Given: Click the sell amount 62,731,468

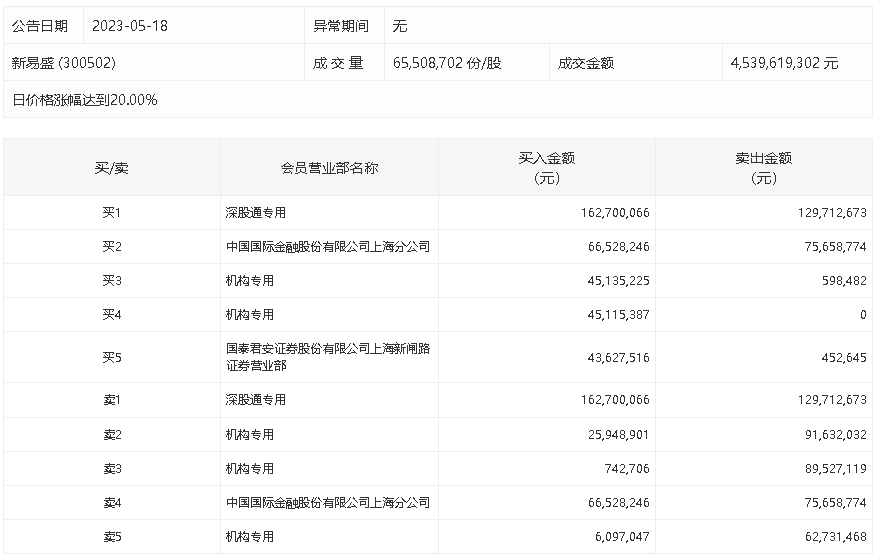Looking at the screenshot, I should (x=836, y=536).
